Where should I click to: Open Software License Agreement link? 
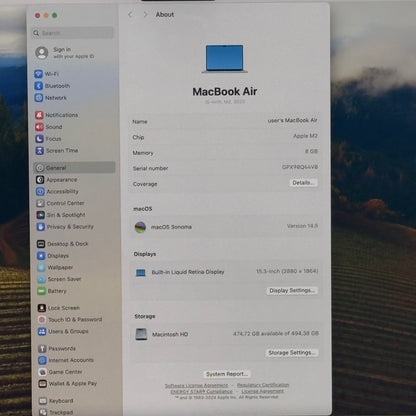(196, 385)
